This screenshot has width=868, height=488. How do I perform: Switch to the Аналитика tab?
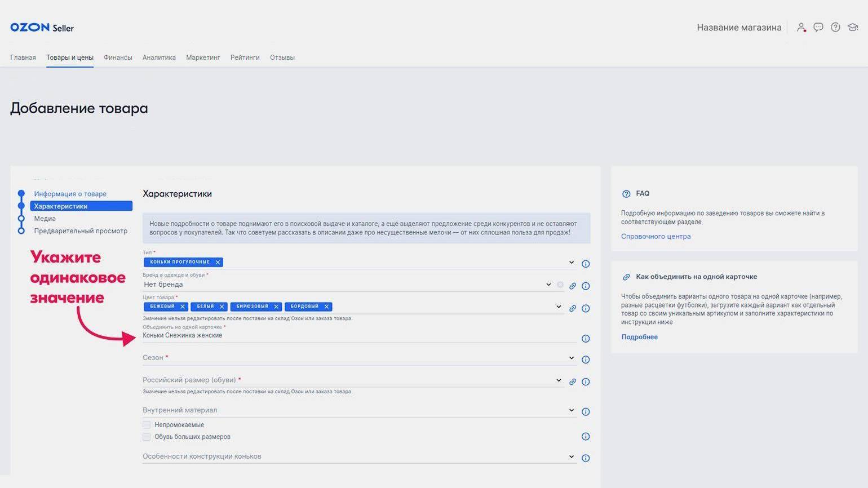click(x=159, y=57)
